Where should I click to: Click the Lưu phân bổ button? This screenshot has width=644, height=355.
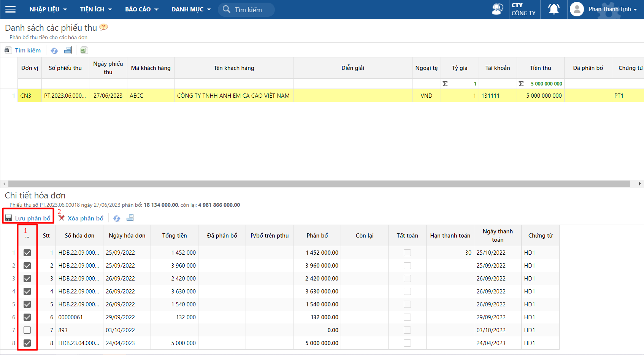coord(28,218)
